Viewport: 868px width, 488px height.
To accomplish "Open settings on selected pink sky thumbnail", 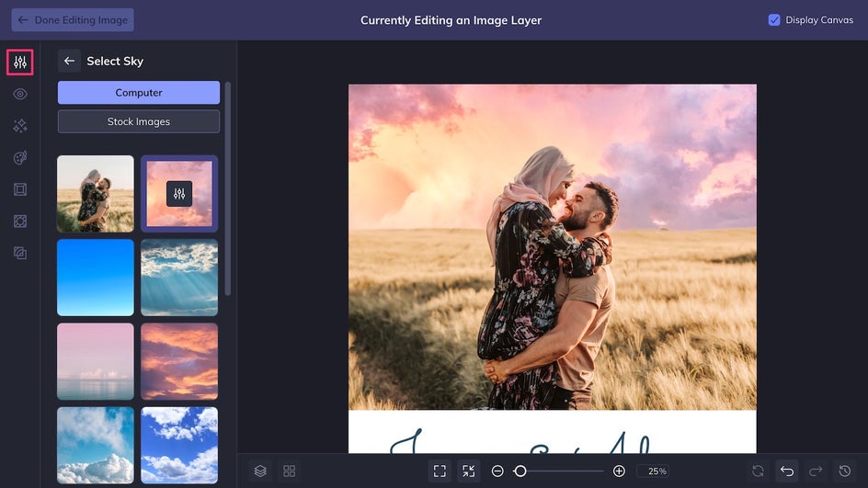I will (x=179, y=194).
